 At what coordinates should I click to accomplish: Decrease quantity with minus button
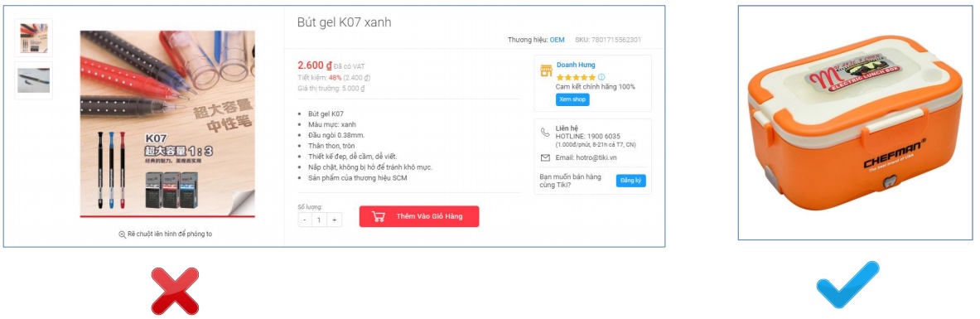point(304,220)
